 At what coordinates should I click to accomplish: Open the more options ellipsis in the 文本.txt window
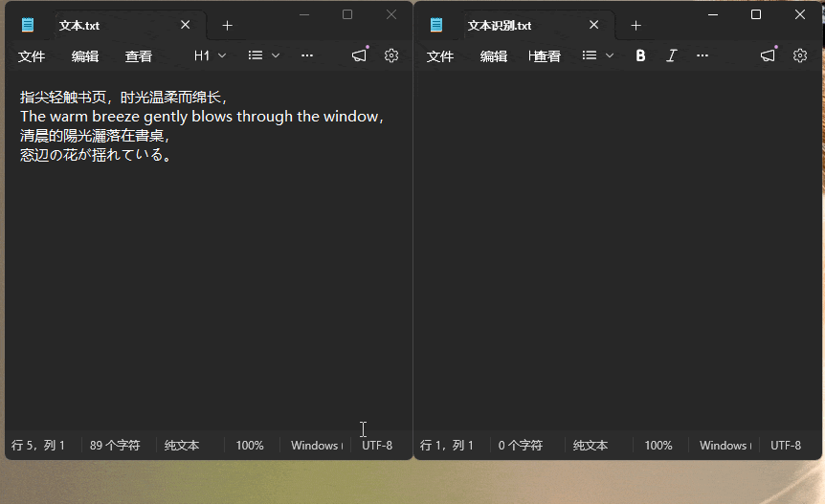307,55
